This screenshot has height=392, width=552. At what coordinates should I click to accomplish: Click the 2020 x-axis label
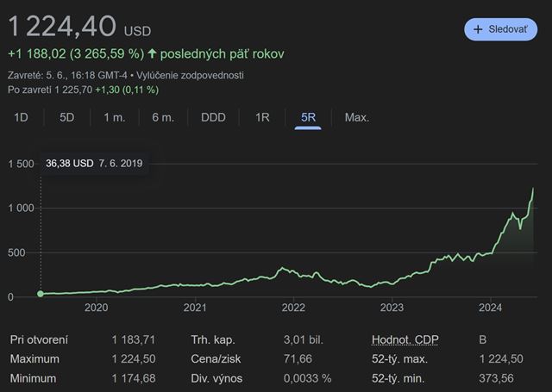click(96, 308)
